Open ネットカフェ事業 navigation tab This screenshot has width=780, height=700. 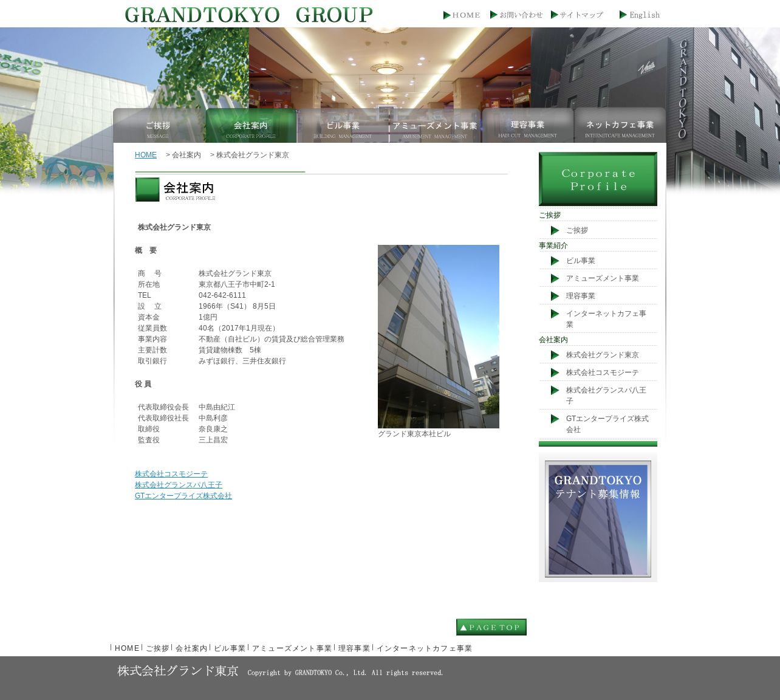(x=620, y=126)
